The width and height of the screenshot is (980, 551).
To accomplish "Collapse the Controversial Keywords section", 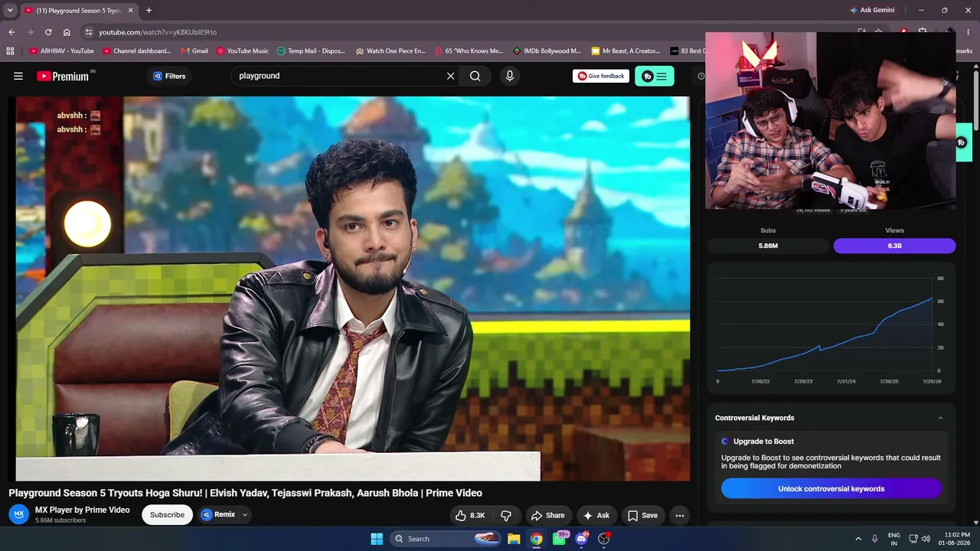I will click(940, 418).
